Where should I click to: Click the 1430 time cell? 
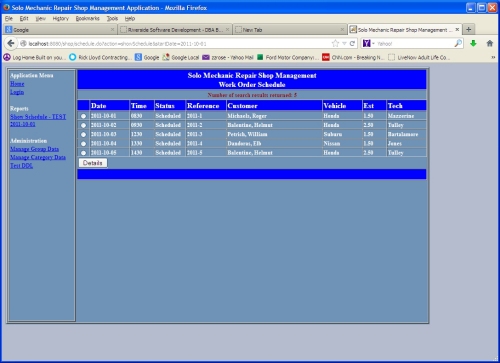tap(142, 153)
